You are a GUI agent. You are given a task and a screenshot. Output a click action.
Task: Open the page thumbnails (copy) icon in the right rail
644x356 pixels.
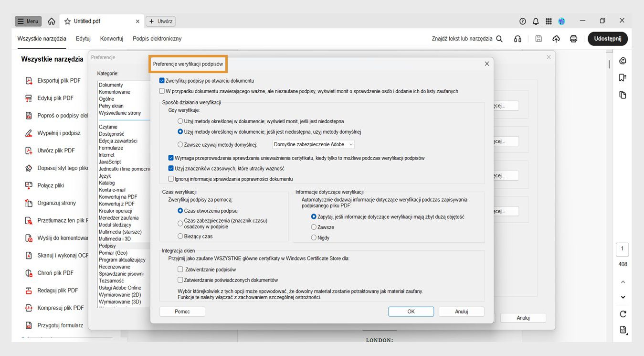[x=623, y=95]
